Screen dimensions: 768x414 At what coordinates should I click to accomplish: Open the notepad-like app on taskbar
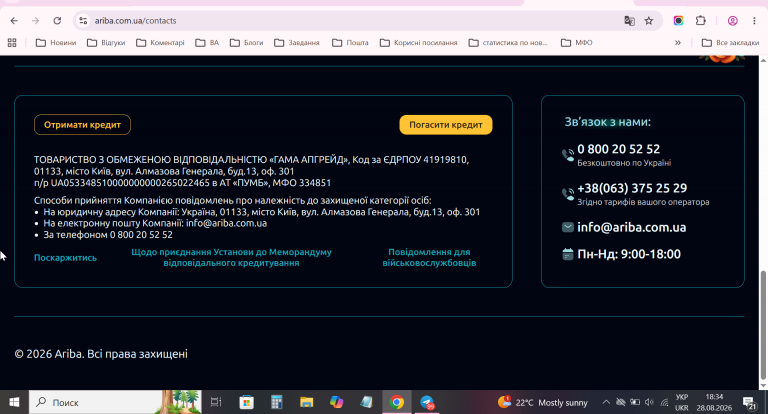pos(366,402)
